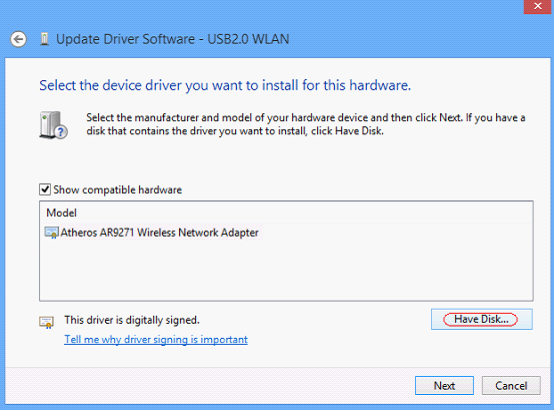Go back using the circular arrow button

(18, 39)
